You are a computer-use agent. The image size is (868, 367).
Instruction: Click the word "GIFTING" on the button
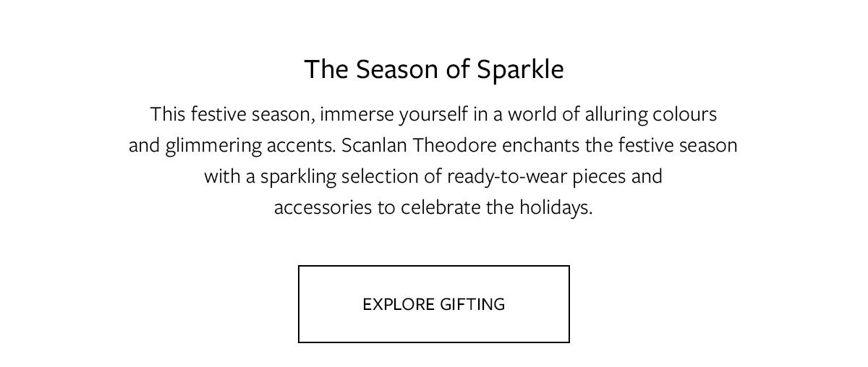click(x=472, y=304)
